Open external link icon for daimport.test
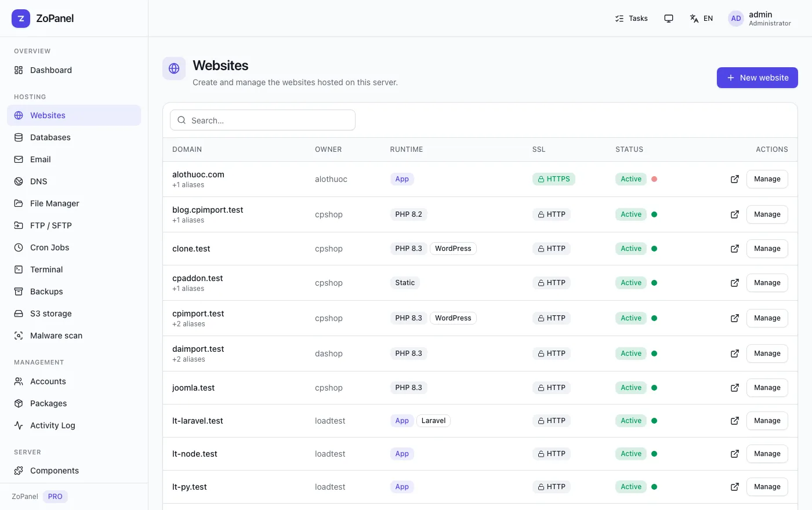Viewport: 812px width, 510px height. coord(735,354)
